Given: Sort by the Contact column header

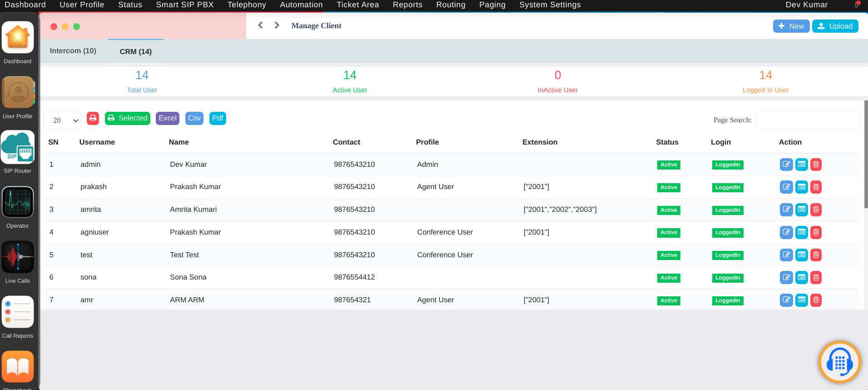Looking at the screenshot, I should 347,142.
